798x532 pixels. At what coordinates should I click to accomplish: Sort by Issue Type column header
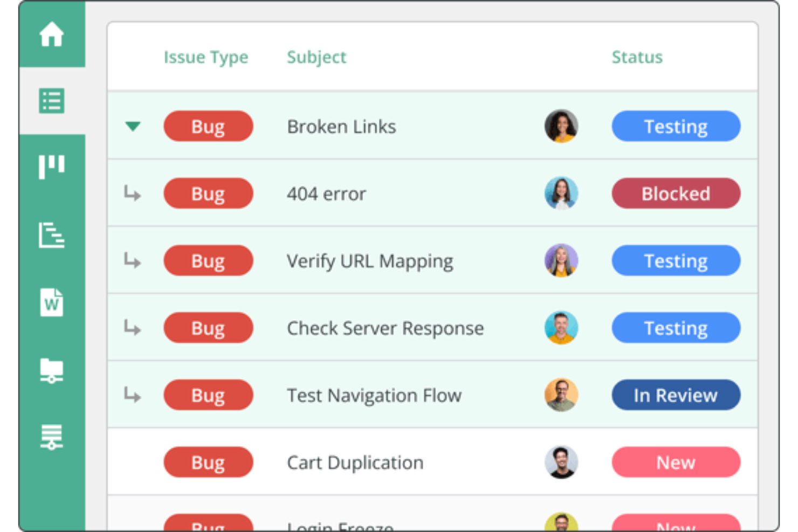pyautogui.click(x=206, y=57)
